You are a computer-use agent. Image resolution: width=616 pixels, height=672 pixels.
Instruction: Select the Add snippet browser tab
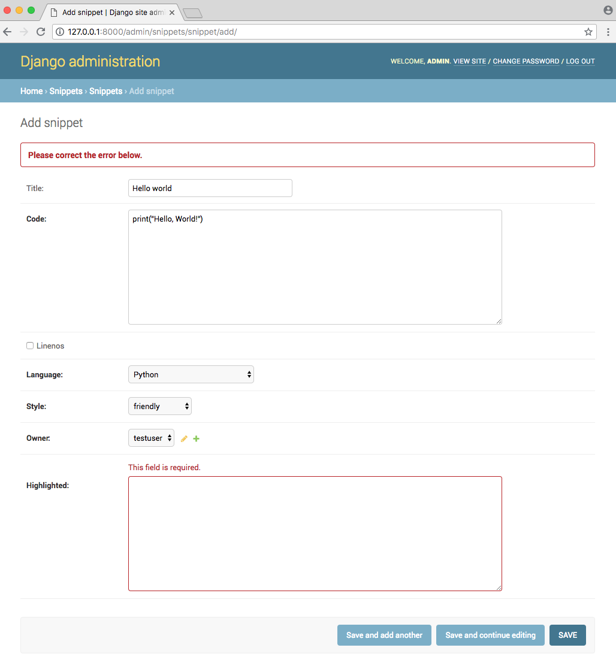tap(111, 13)
